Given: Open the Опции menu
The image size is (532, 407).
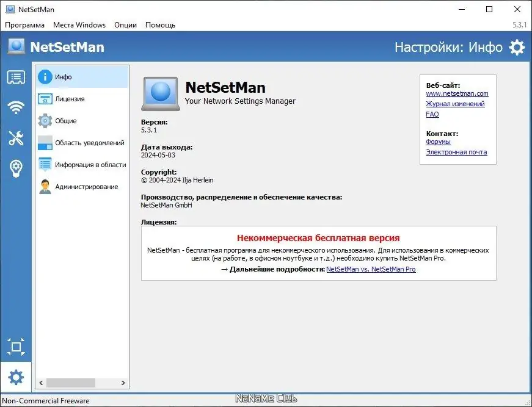Looking at the screenshot, I should point(126,25).
